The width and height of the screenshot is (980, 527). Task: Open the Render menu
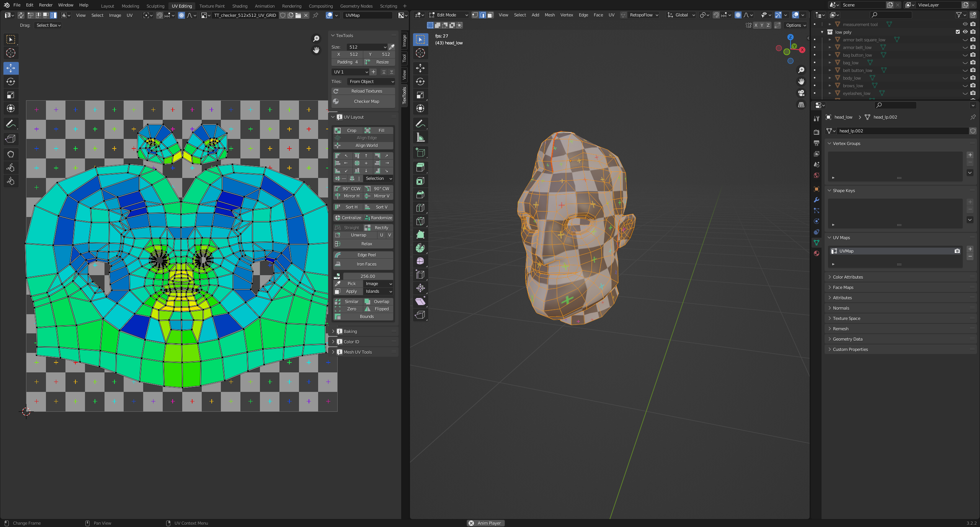pyautogui.click(x=46, y=5)
